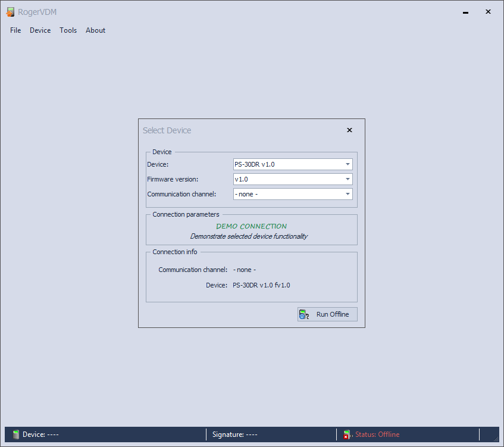Minimize the RogerVDM window

click(465, 12)
